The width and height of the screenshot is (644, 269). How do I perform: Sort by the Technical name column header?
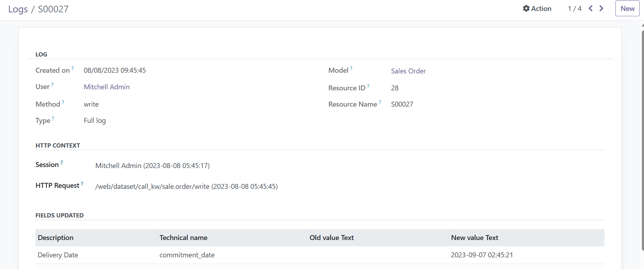click(x=232, y=238)
